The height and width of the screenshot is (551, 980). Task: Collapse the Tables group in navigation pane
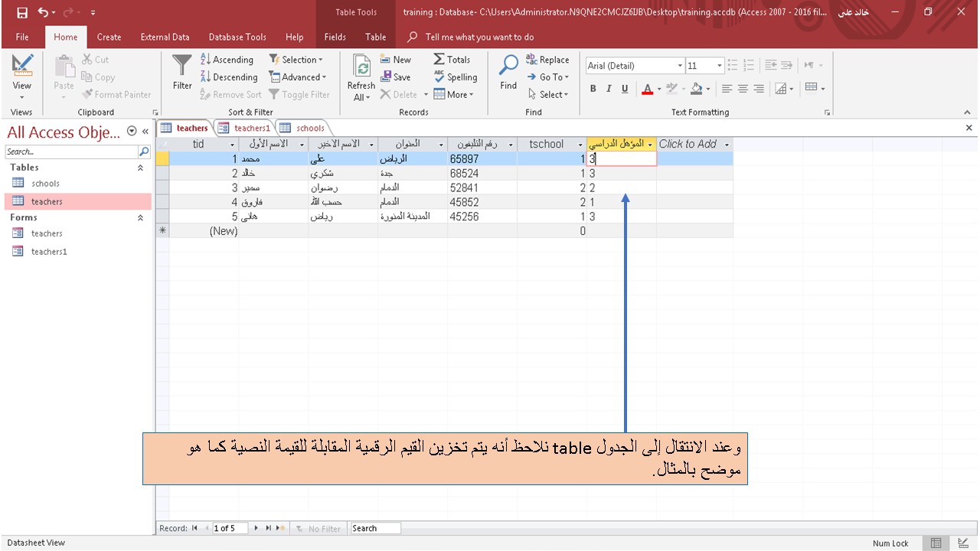tap(140, 167)
